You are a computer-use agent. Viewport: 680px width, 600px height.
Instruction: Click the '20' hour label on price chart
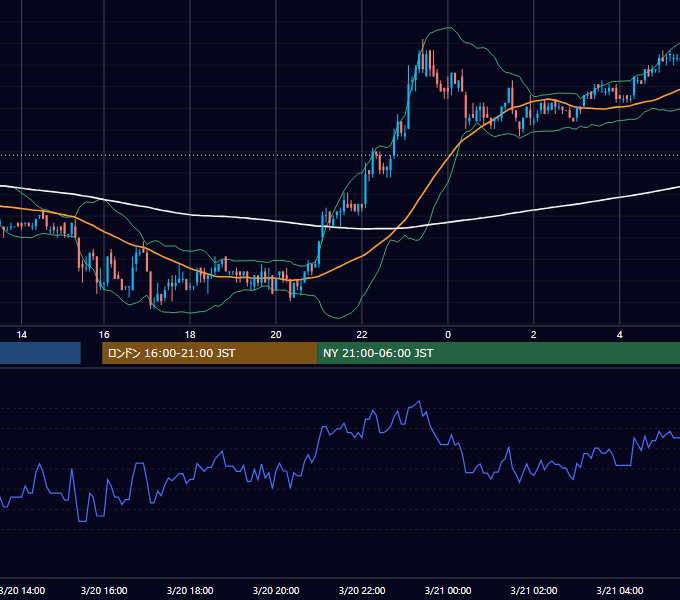[x=276, y=335]
